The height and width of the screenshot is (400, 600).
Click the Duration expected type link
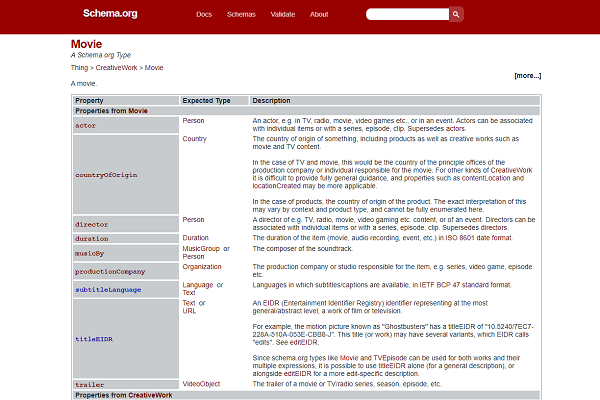click(196, 238)
